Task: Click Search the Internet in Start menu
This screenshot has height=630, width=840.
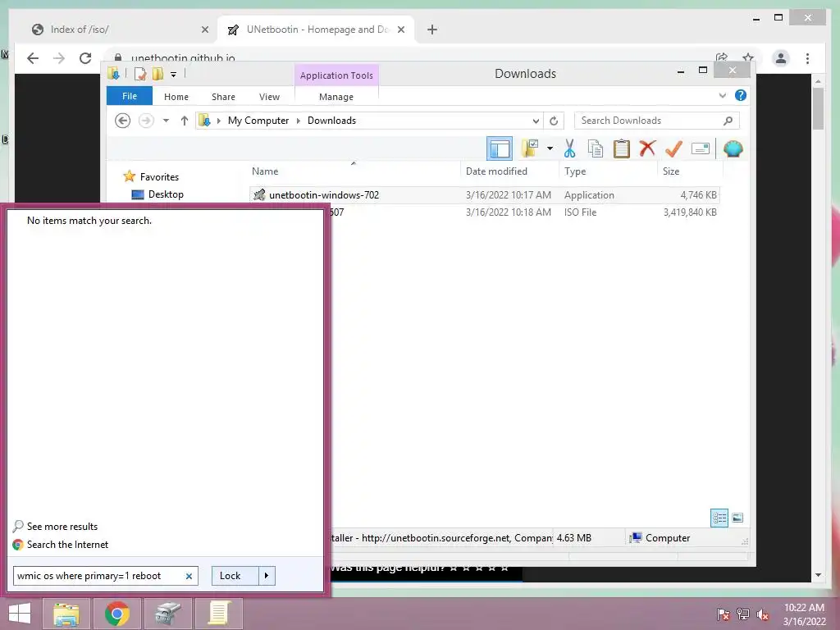Action: click(67, 545)
